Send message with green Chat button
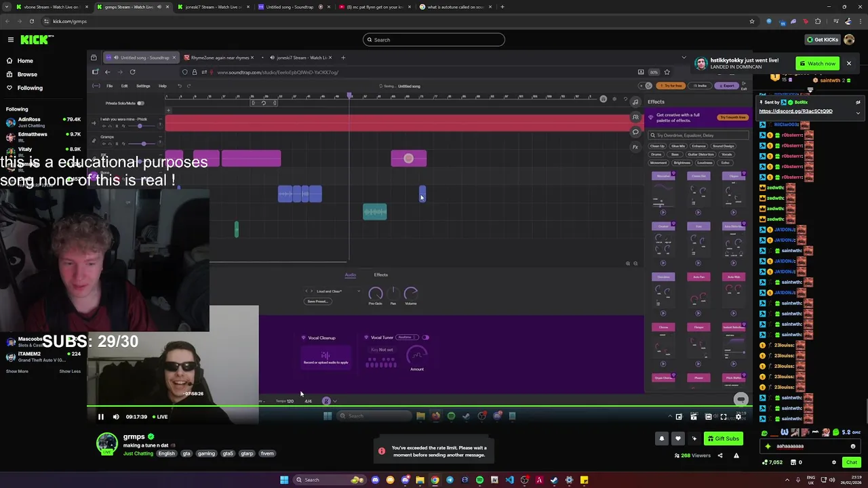This screenshot has width=868, height=488. click(x=851, y=462)
